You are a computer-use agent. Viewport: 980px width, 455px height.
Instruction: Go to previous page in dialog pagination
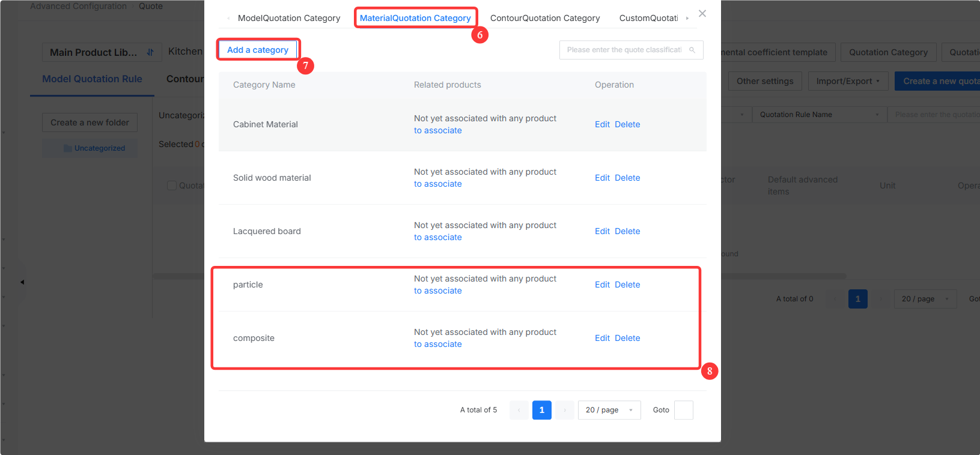coord(519,410)
